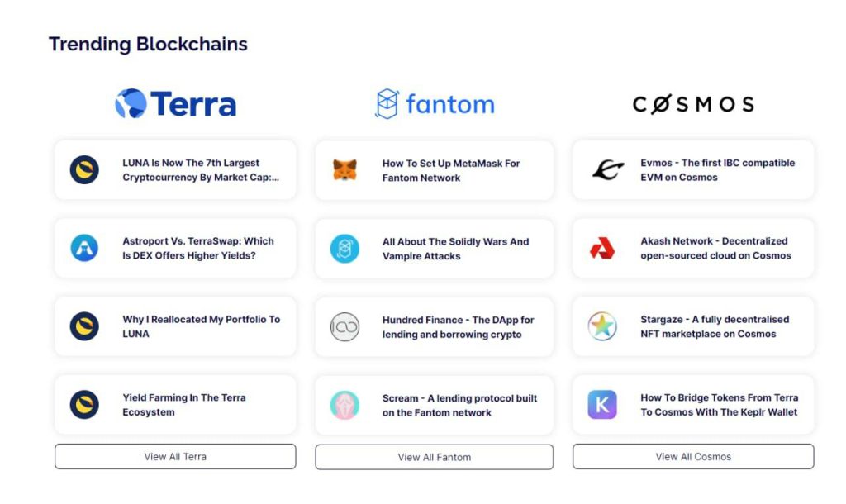Viewport: 846px width, 504px height.
Task: Click the Terra logo header
Action: click(x=175, y=103)
